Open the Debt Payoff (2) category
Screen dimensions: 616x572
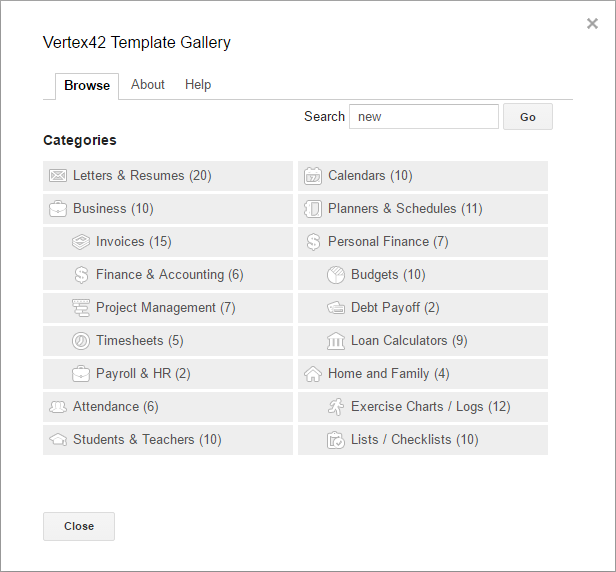coord(395,308)
